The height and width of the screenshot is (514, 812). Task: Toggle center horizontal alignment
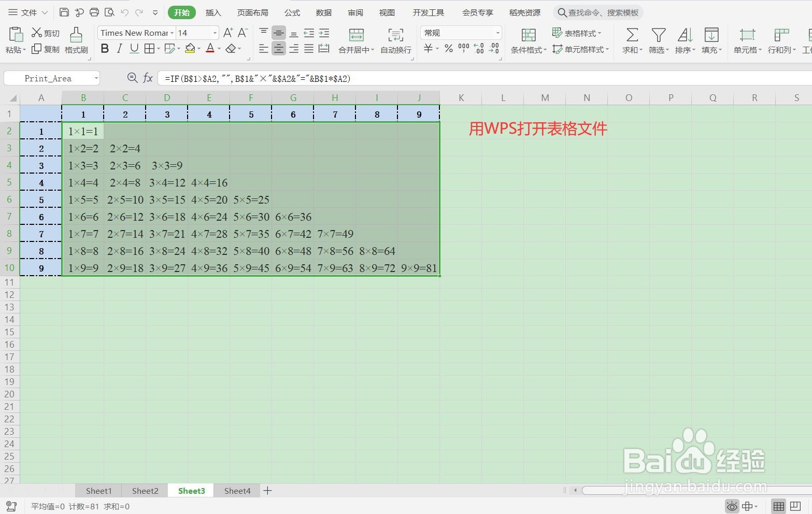pyautogui.click(x=279, y=49)
